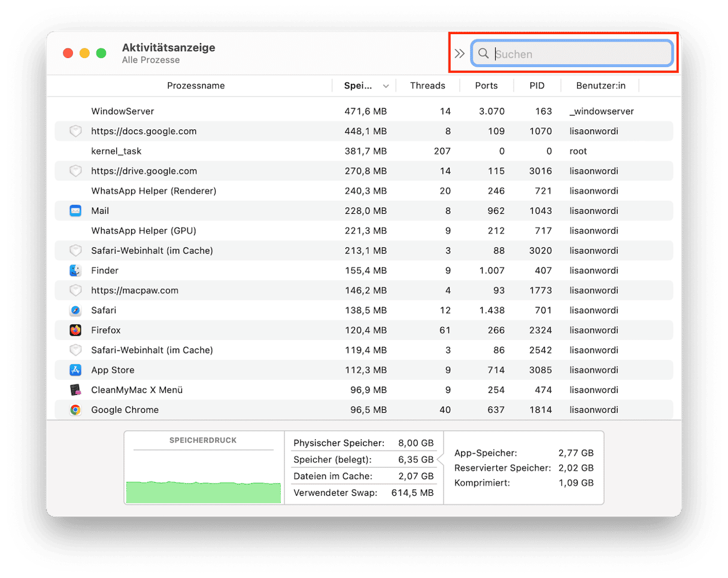
Task: Sort by Benutzer:in column header
Action: [x=601, y=86]
